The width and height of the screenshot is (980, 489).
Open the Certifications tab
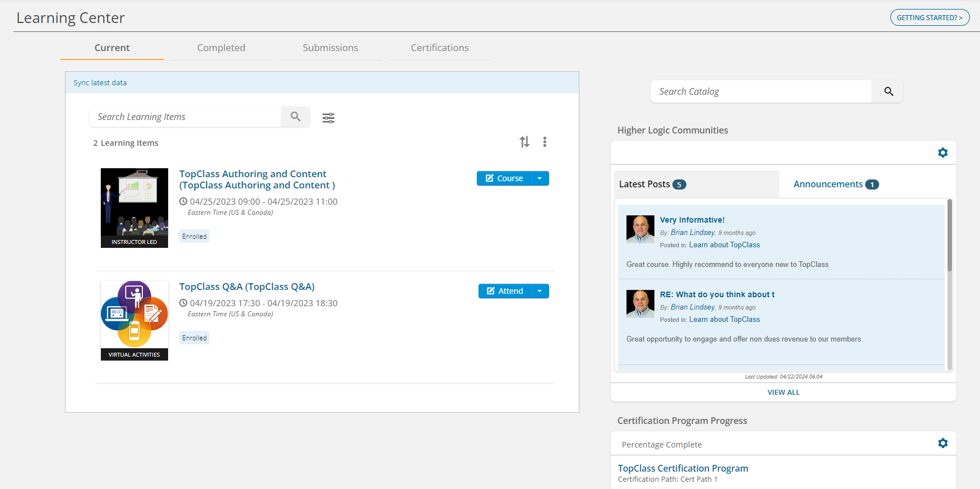point(439,48)
